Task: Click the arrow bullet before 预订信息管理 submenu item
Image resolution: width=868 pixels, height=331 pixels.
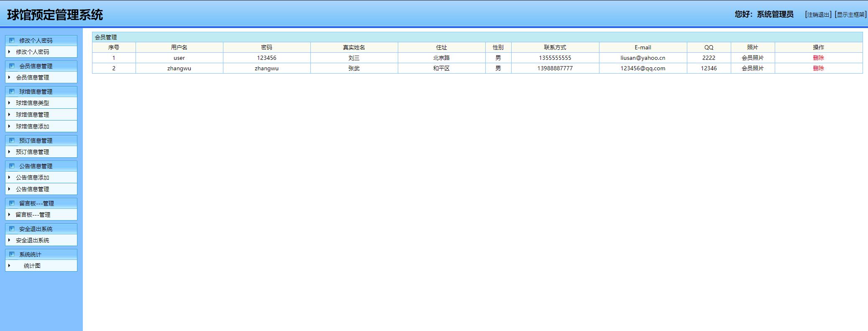Action: point(9,152)
